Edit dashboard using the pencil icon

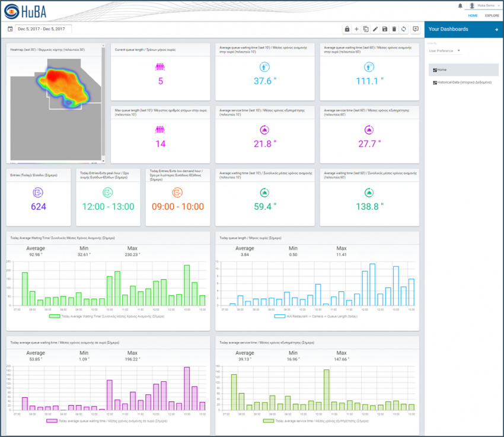[375, 29]
